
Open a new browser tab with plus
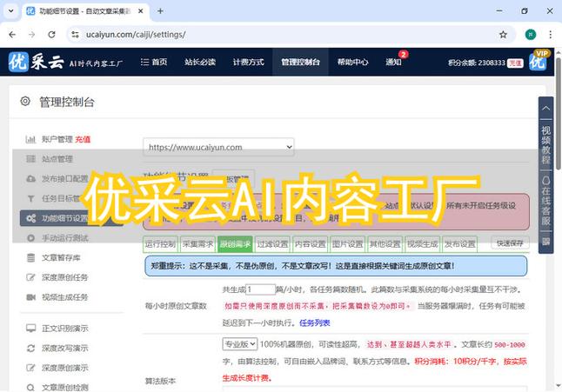[x=160, y=11]
